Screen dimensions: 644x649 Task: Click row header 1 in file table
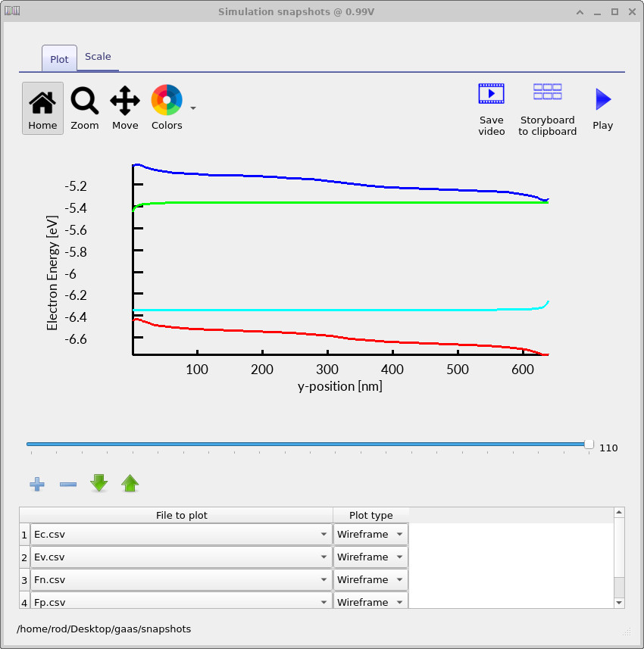click(24, 535)
